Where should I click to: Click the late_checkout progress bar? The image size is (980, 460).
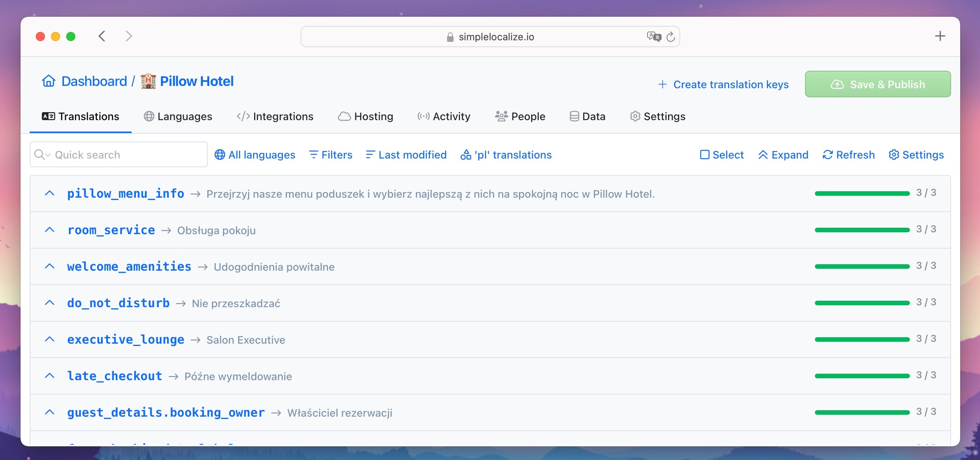point(862,376)
